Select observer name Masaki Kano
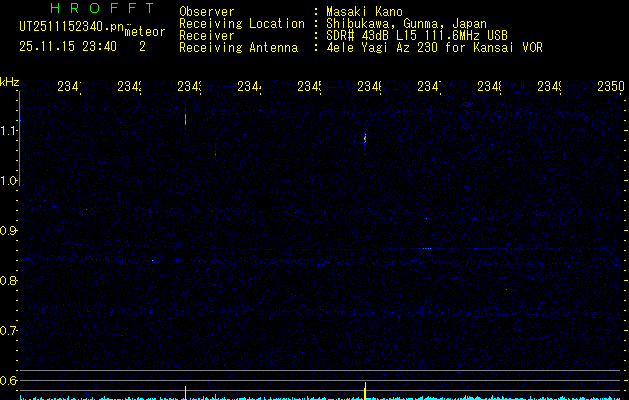The width and height of the screenshot is (629, 400). pos(365,12)
